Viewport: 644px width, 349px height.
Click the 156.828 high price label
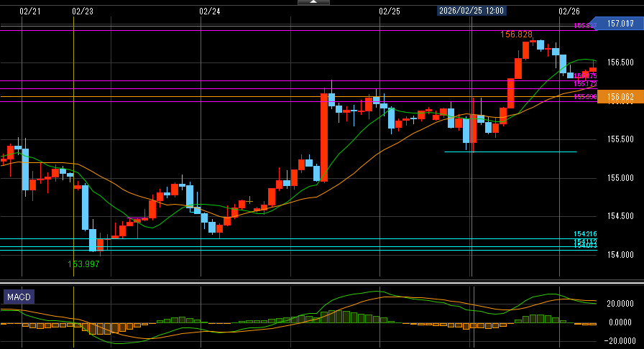point(517,34)
